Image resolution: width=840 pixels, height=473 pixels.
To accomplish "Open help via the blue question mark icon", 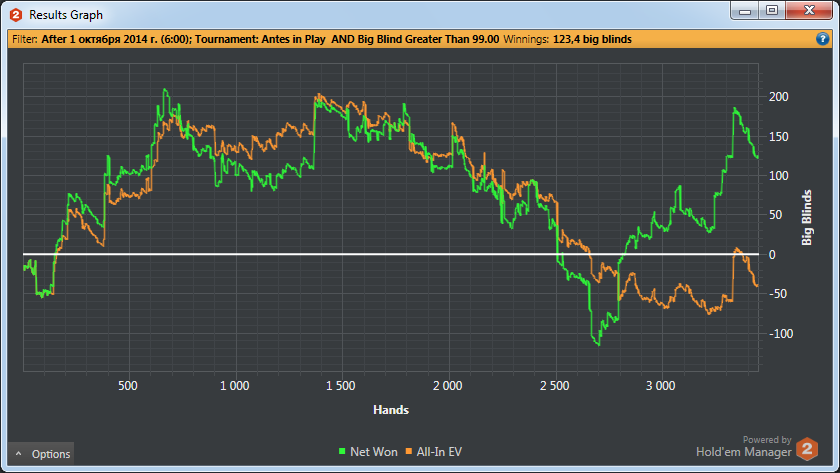I will pyautogui.click(x=822, y=39).
